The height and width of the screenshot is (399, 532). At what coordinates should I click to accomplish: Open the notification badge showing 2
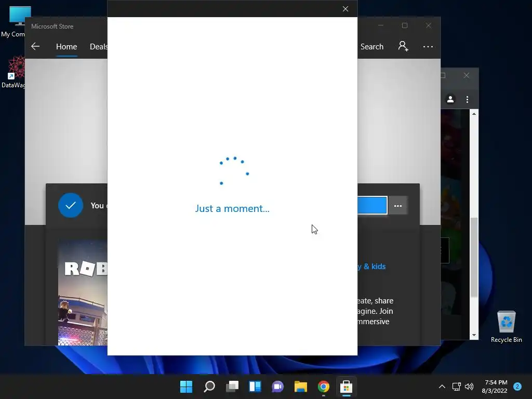tap(517, 387)
